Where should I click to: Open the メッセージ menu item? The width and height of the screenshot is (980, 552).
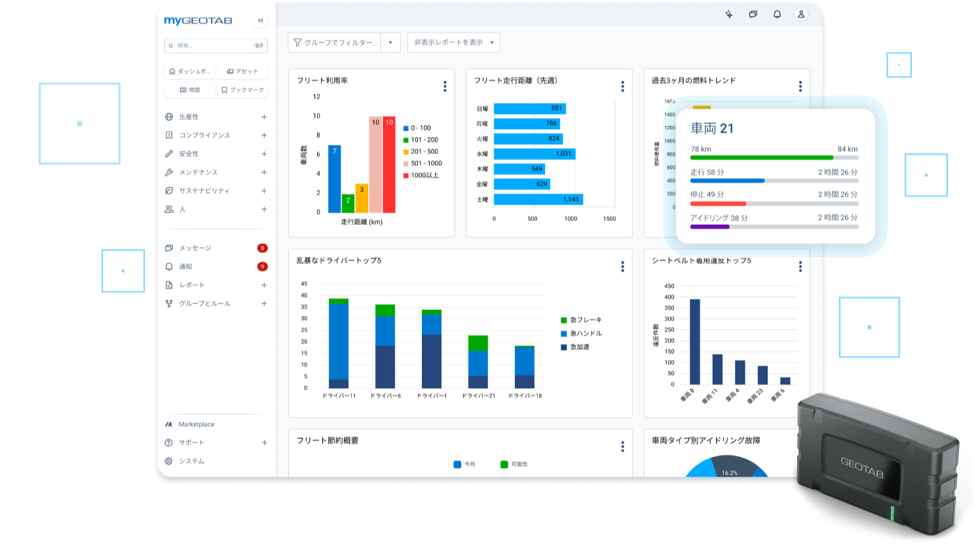(x=216, y=248)
